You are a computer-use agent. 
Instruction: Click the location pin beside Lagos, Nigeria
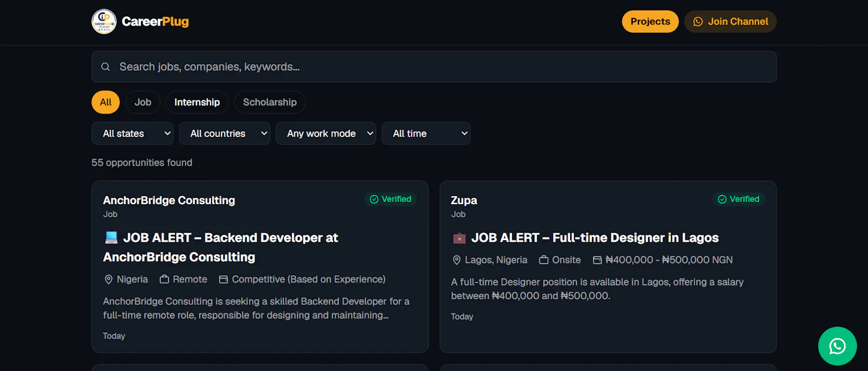[x=457, y=260]
